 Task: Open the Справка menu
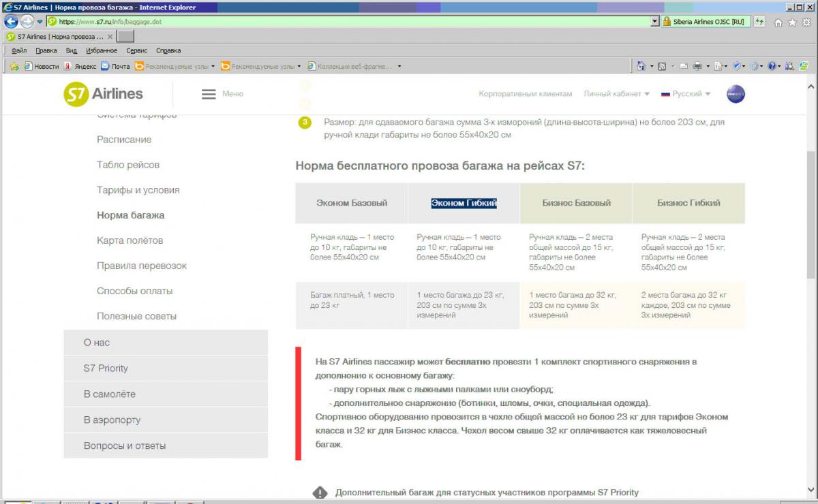(168, 50)
